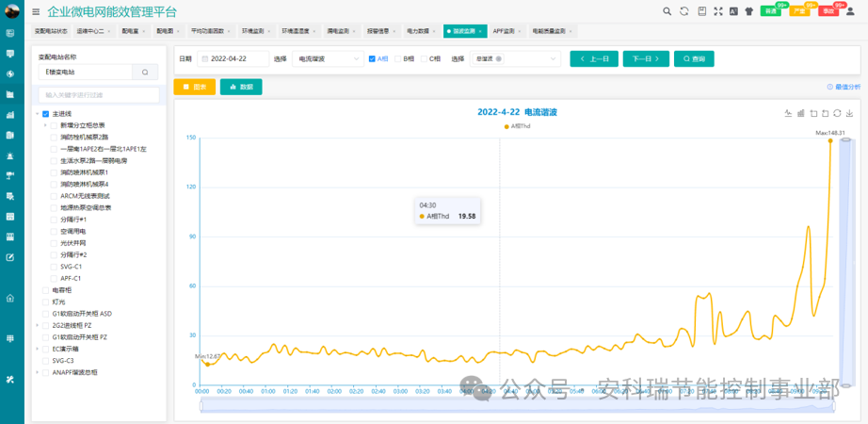The width and height of the screenshot is (868, 424).
Task: Click the teal query button with magnifier
Action: point(694,58)
